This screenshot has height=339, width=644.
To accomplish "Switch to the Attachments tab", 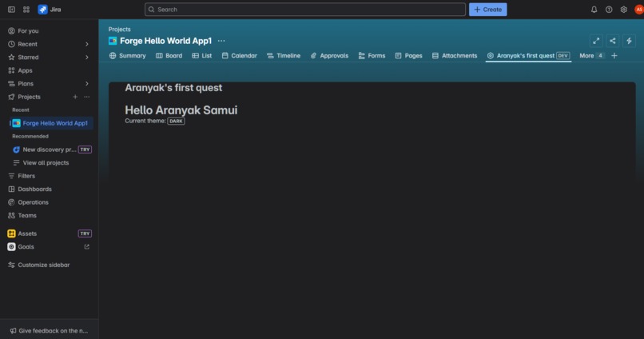I will pos(455,55).
